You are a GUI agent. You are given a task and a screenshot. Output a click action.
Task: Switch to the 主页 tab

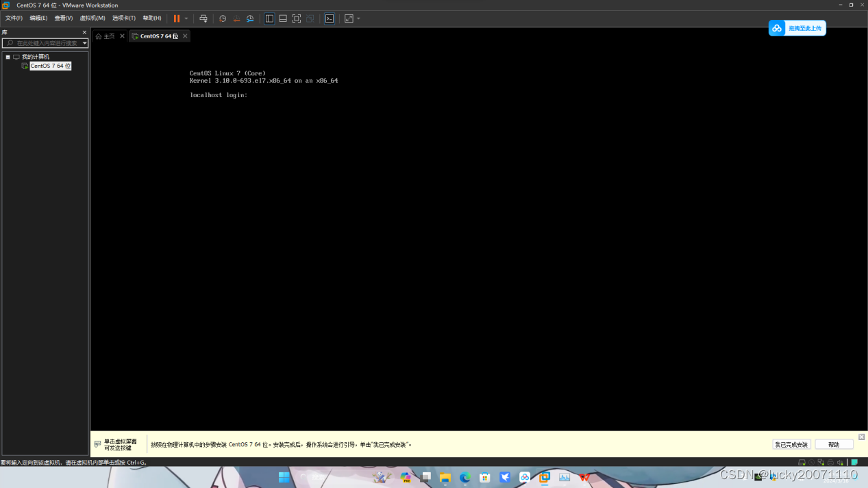109,36
